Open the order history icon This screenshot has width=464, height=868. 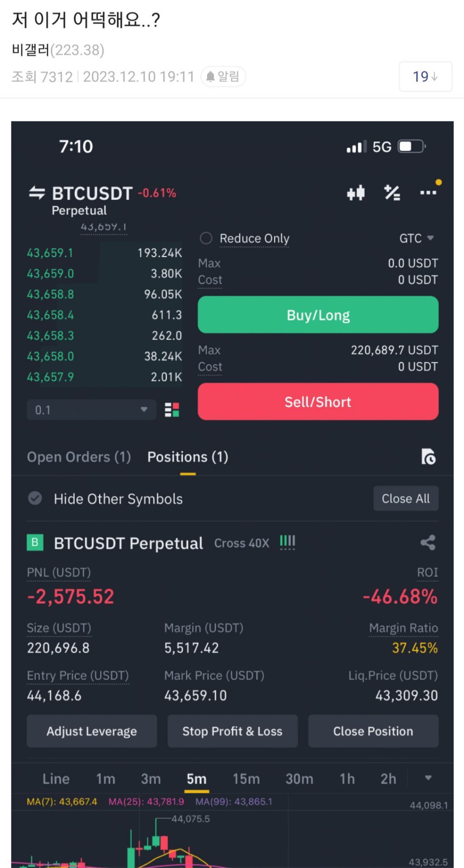pyautogui.click(x=428, y=457)
